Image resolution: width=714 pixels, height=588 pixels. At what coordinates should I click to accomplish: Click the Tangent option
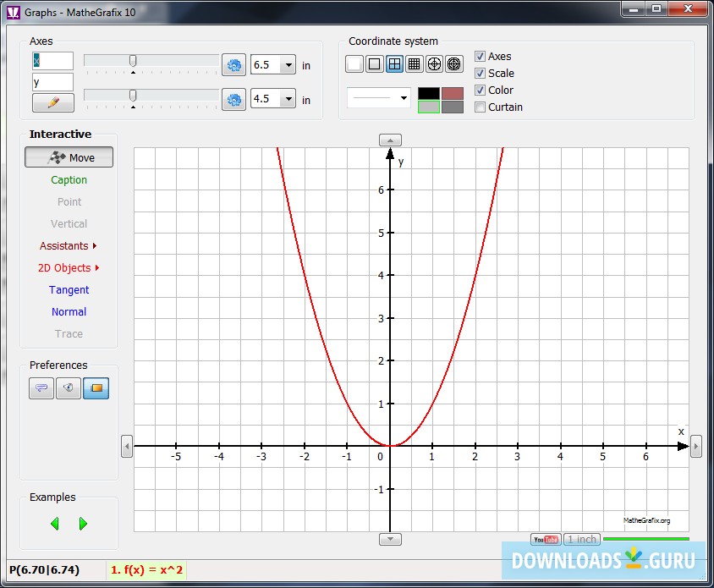coord(69,290)
